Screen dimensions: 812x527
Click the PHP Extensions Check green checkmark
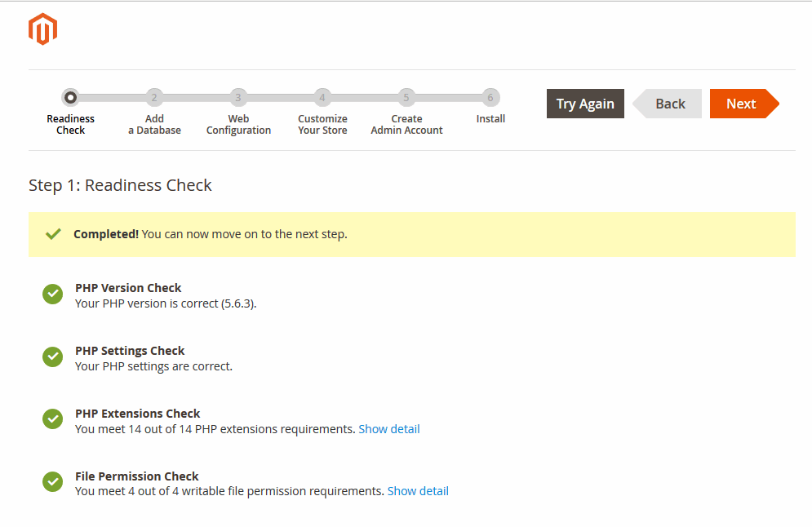tap(53, 420)
